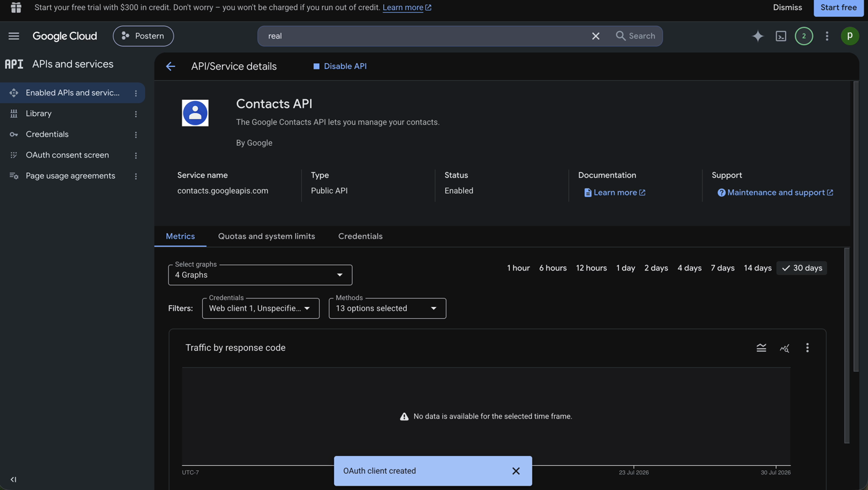Dismiss the OAuth client created notification
The image size is (868, 490).
point(516,471)
